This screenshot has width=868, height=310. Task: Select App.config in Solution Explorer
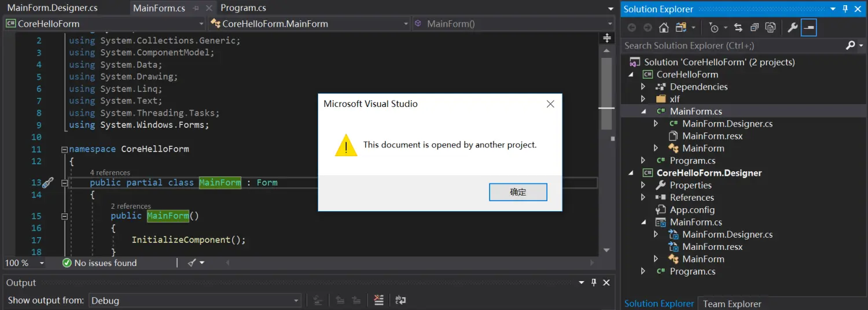692,210
